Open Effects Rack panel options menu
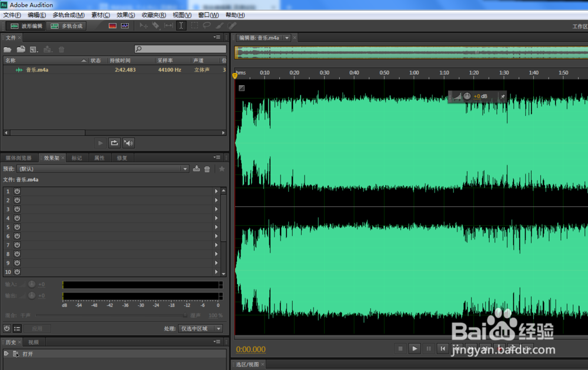The height and width of the screenshot is (370, 588). pos(217,157)
